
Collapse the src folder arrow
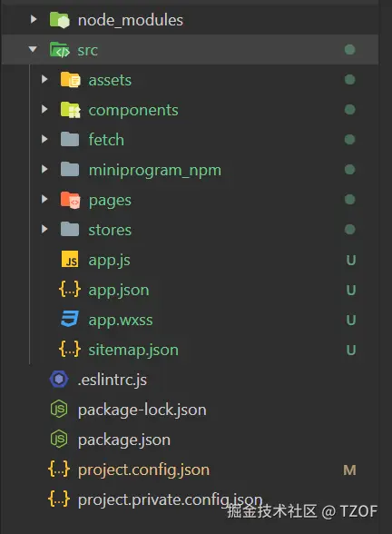33,49
